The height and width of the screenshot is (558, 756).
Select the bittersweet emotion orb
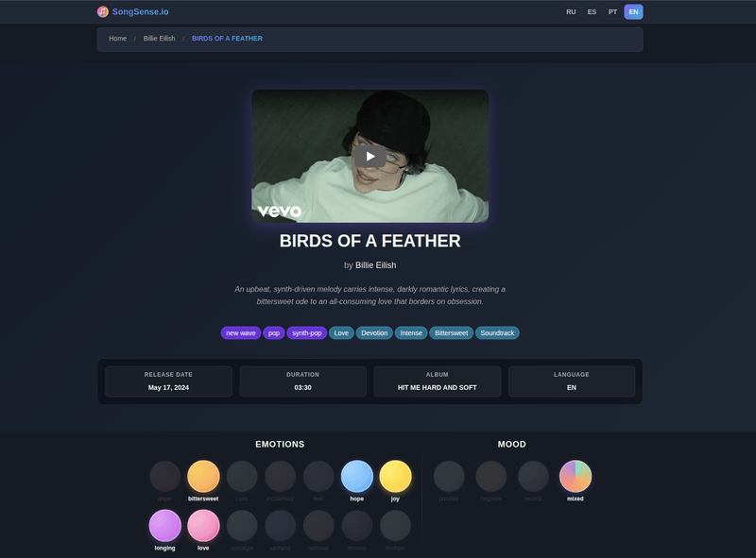click(x=203, y=476)
